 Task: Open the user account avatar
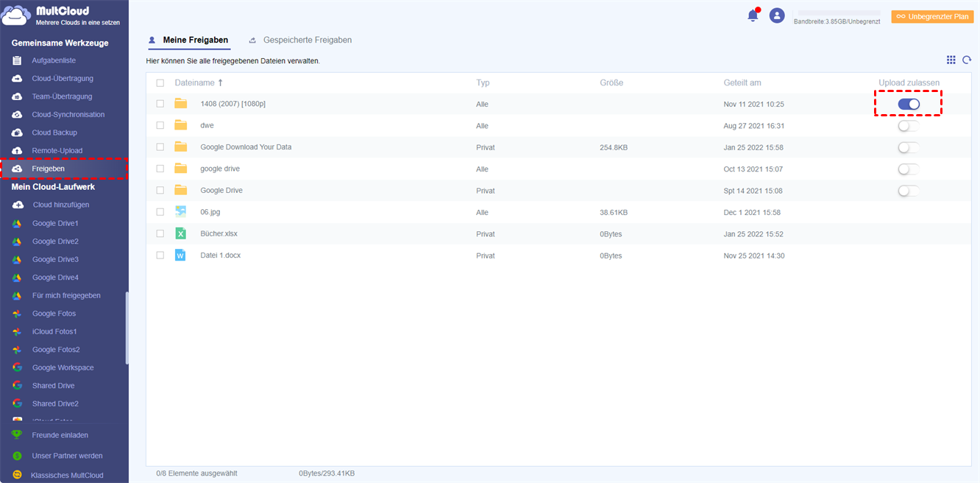(777, 15)
